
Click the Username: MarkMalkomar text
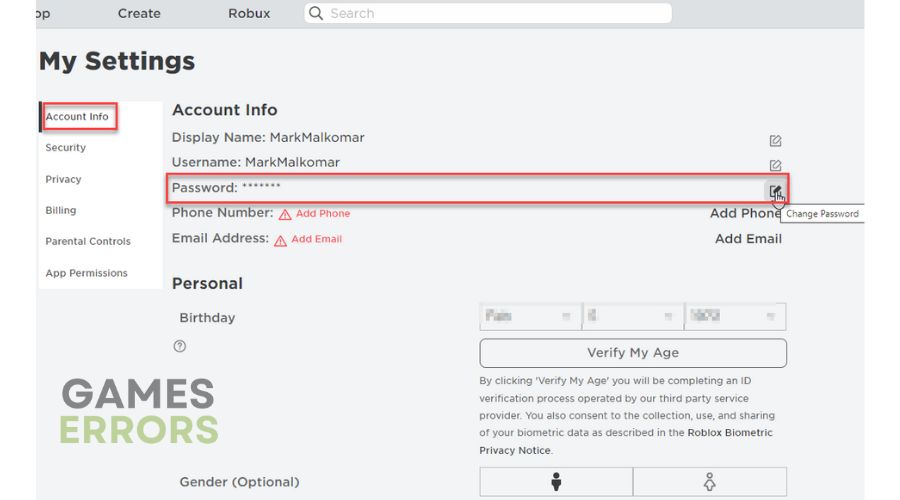click(x=256, y=162)
